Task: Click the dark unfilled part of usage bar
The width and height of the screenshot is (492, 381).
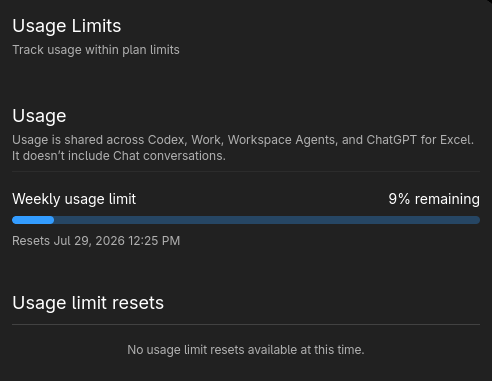Action: (x=267, y=220)
